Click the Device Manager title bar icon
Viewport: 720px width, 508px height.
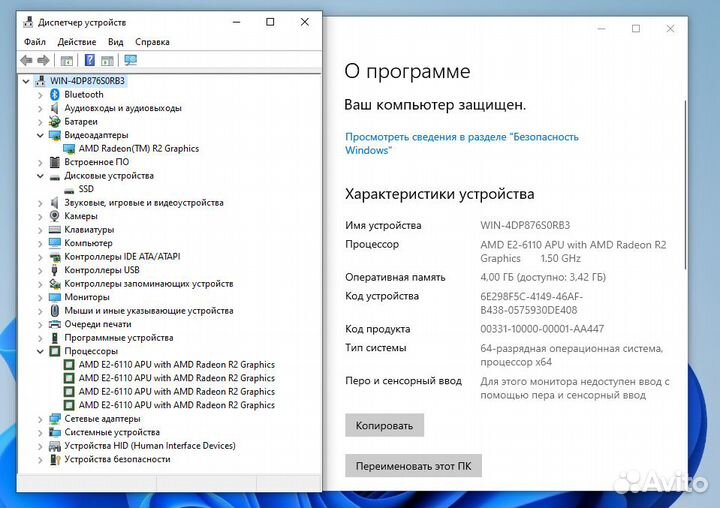(28, 22)
